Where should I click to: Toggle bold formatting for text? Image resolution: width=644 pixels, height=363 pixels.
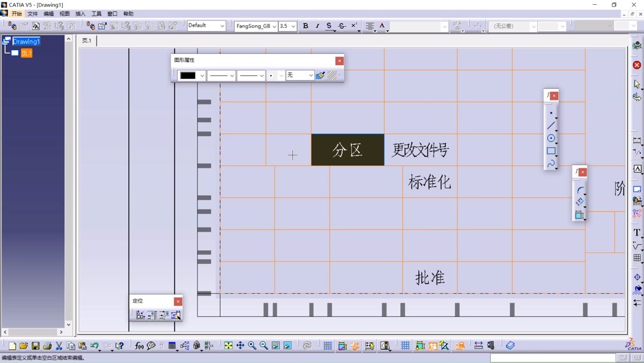pos(305,26)
